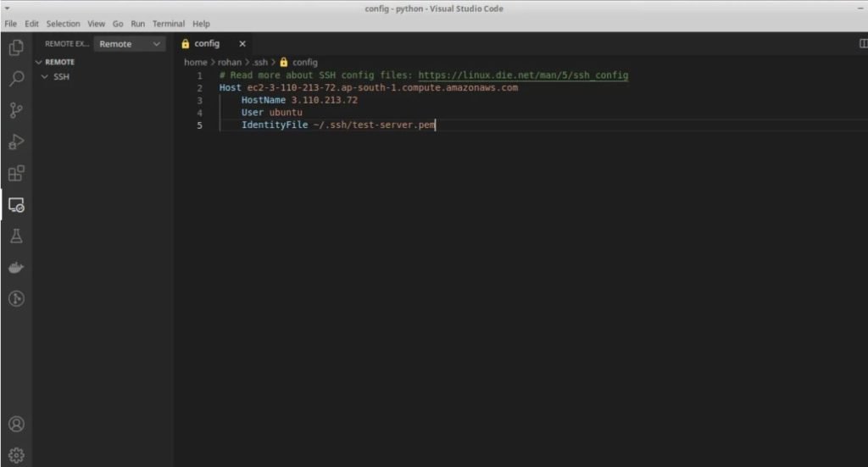Image resolution: width=868 pixels, height=467 pixels.
Task: Open the linux.die.net ssh_config link
Action: pos(523,75)
